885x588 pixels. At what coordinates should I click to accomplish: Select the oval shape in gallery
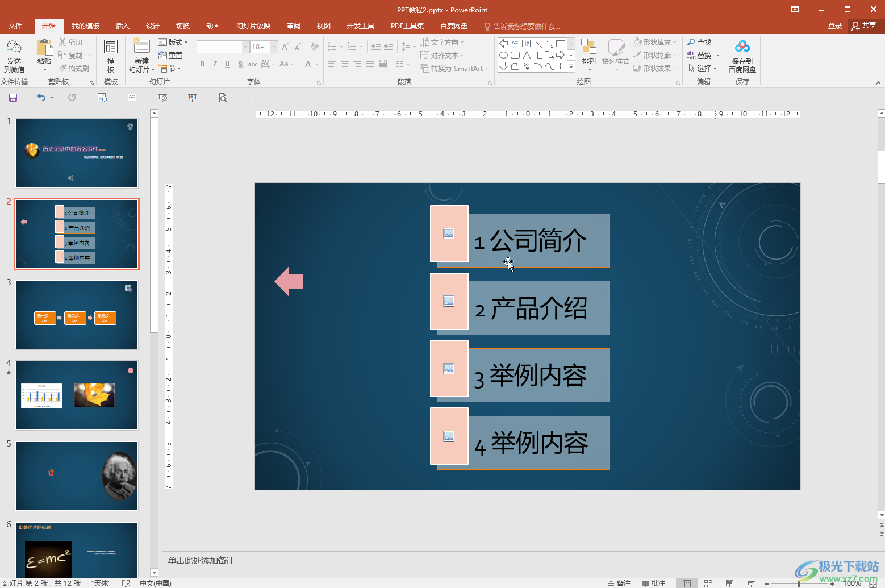click(x=503, y=55)
